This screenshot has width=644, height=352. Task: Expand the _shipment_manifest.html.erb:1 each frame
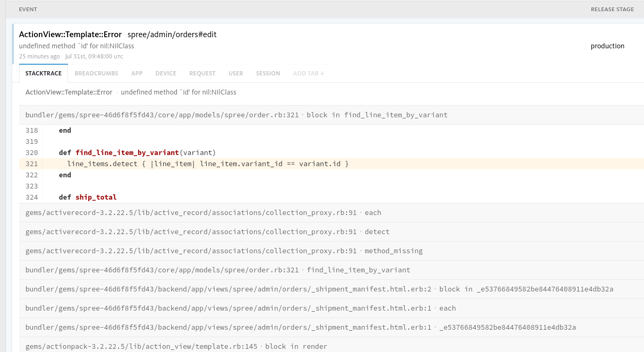332,308
